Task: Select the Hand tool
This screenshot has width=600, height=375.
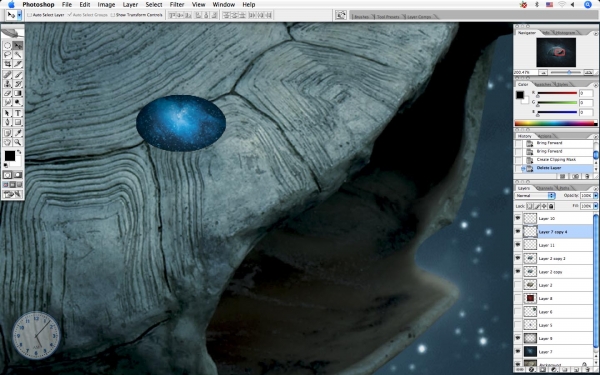Action: pos(7,142)
